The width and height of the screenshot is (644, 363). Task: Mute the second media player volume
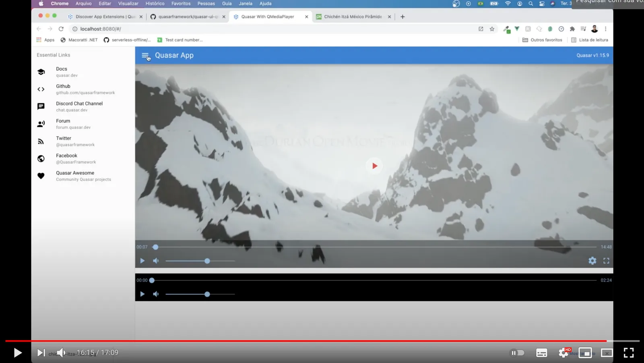(x=156, y=294)
